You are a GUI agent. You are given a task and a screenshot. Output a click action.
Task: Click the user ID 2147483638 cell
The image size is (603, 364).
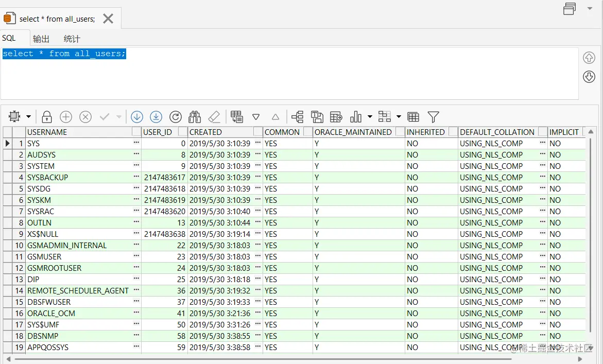tap(165, 234)
